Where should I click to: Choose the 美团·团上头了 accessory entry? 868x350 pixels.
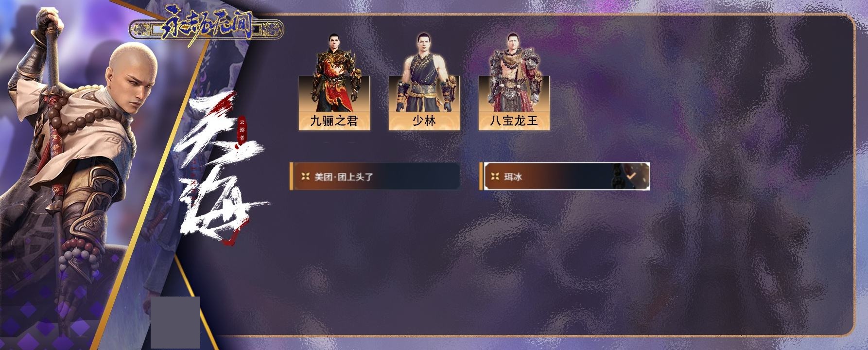[x=375, y=176]
